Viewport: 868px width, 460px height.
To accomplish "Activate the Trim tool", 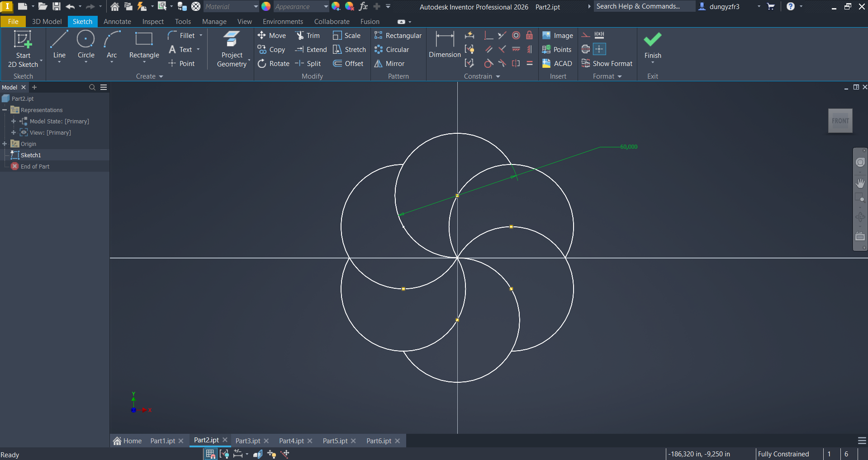I will pyautogui.click(x=308, y=36).
